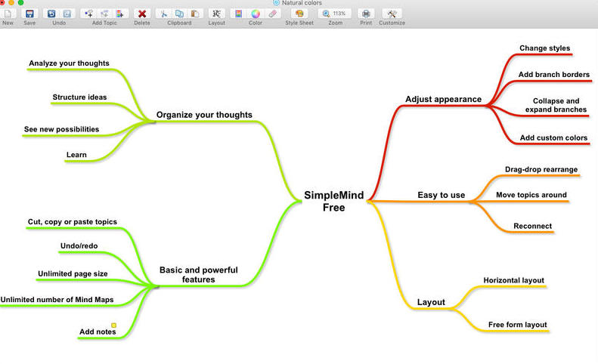Select the 'Change styles' topic
598x364 pixels.
tap(544, 48)
